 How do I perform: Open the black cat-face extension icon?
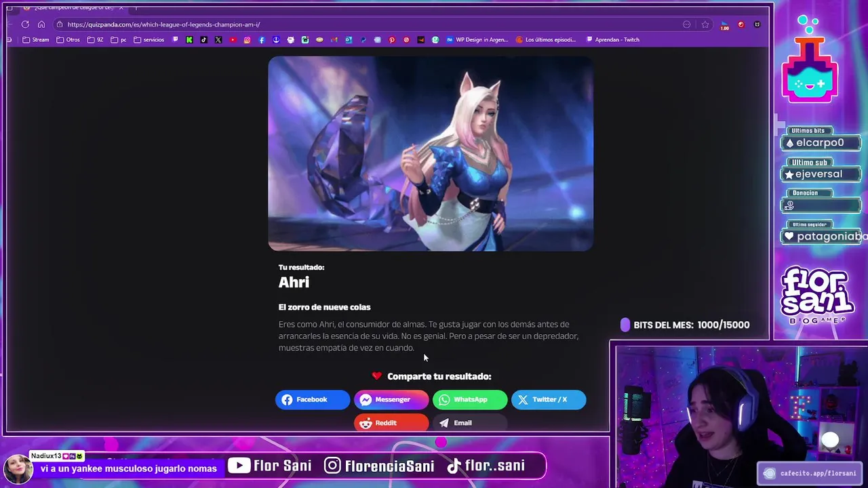[x=757, y=24]
